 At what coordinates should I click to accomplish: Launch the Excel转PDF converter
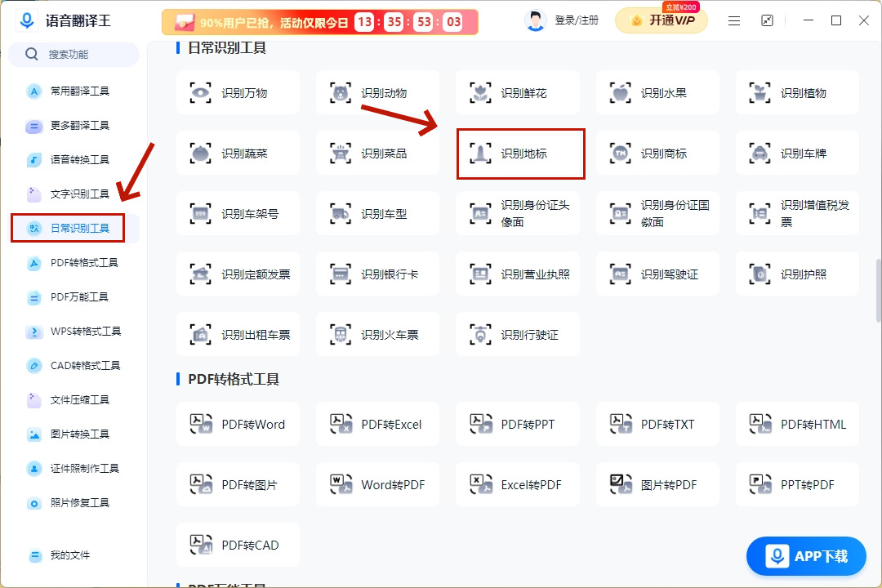tap(518, 484)
